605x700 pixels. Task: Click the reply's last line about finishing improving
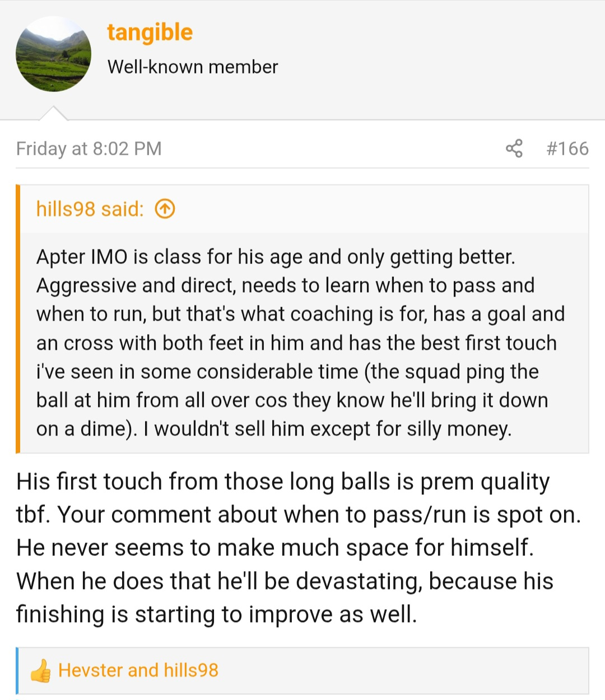pos(216,614)
